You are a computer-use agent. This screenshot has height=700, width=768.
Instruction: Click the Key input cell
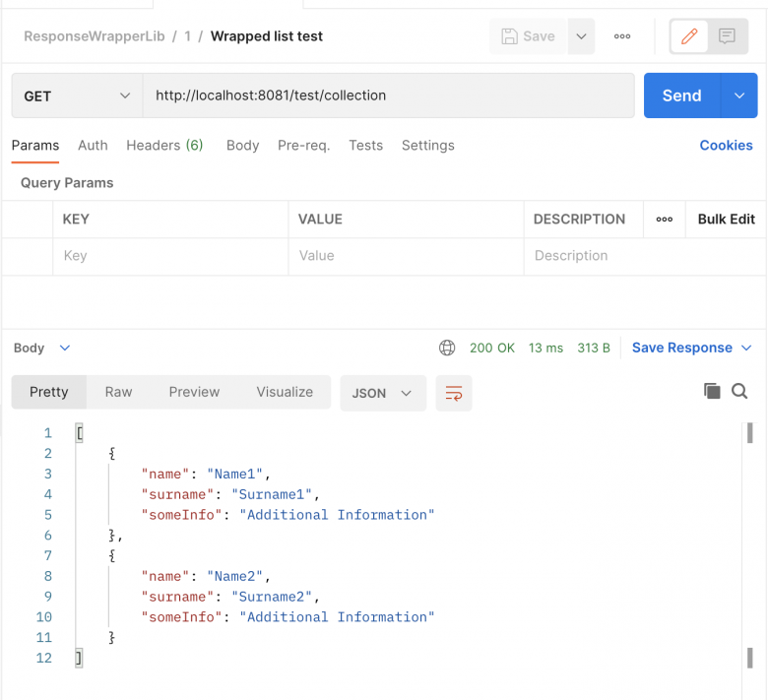[x=170, y=256]
